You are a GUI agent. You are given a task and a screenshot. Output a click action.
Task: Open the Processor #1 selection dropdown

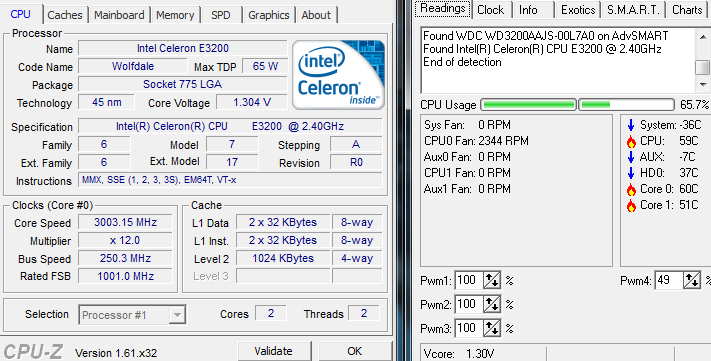pyautogui.click(x=132, y=315)
